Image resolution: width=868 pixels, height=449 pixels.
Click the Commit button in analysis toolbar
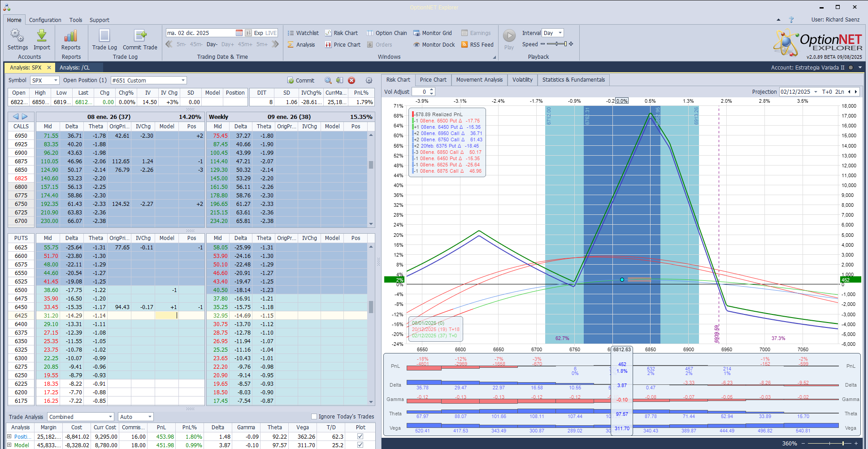[x=301, y=80]
